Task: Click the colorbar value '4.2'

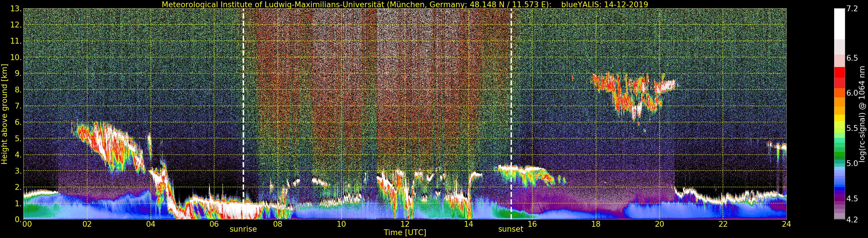Action: (x=852, y=220)
